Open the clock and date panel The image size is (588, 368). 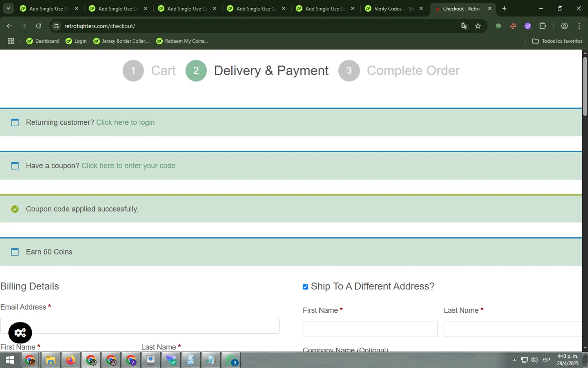click(x=568, y=360)
